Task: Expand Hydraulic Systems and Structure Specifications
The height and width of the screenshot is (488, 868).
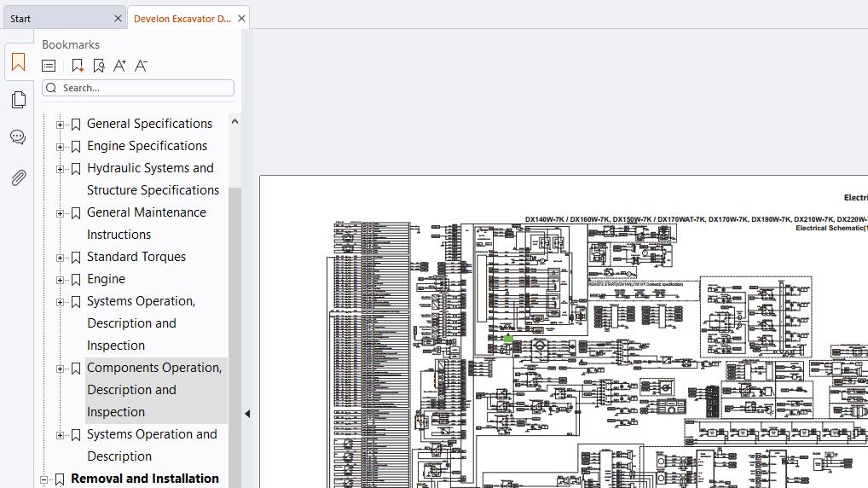Action: pyautogui.click(x=60, y=169)
